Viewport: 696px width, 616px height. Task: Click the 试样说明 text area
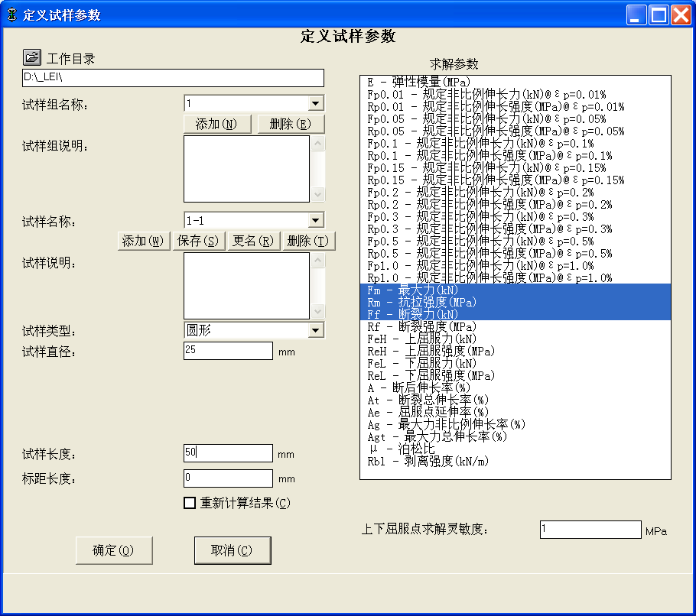click(246, 286)
